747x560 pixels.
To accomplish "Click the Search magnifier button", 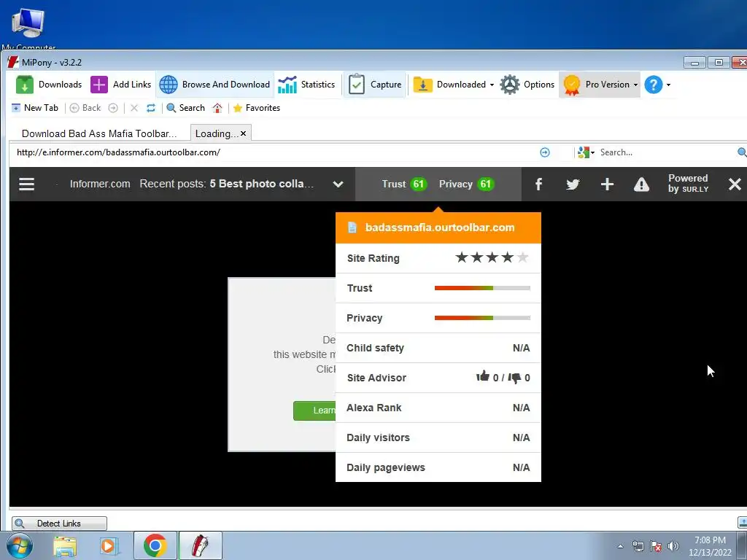I will pos(185,108).
